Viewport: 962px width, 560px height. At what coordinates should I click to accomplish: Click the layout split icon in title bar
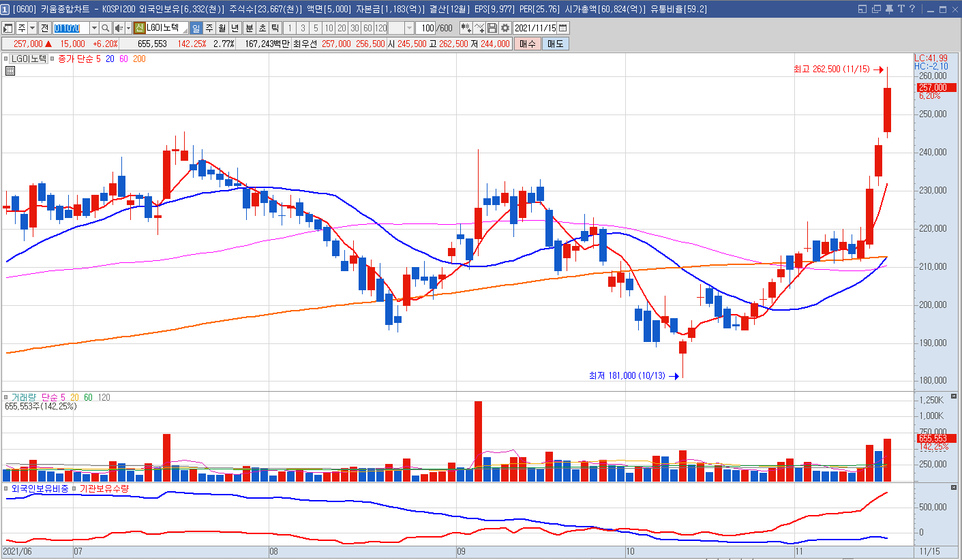(862, 9)
